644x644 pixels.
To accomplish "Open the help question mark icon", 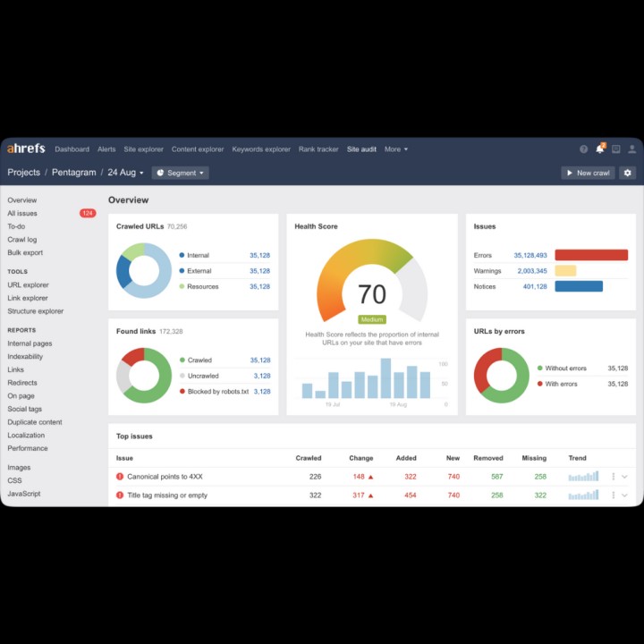I will [583, 149].
